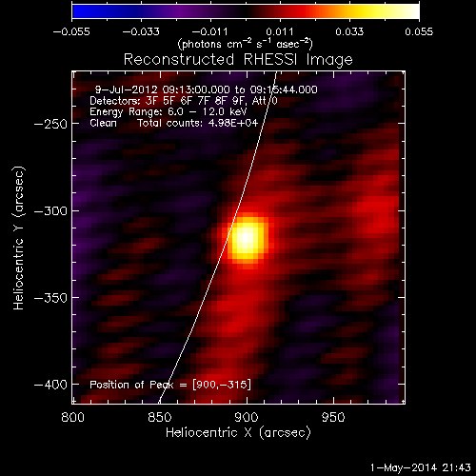Viewport: 476px width, 476px height.
Task: Click the 9-Jul-2012 time range text
Action: click(x=207, y=89)
